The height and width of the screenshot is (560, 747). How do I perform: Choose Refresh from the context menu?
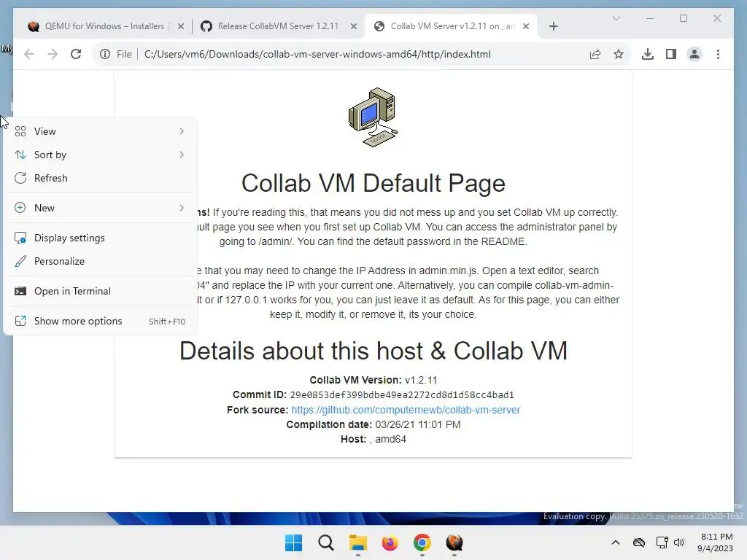[x=100, y=178]
